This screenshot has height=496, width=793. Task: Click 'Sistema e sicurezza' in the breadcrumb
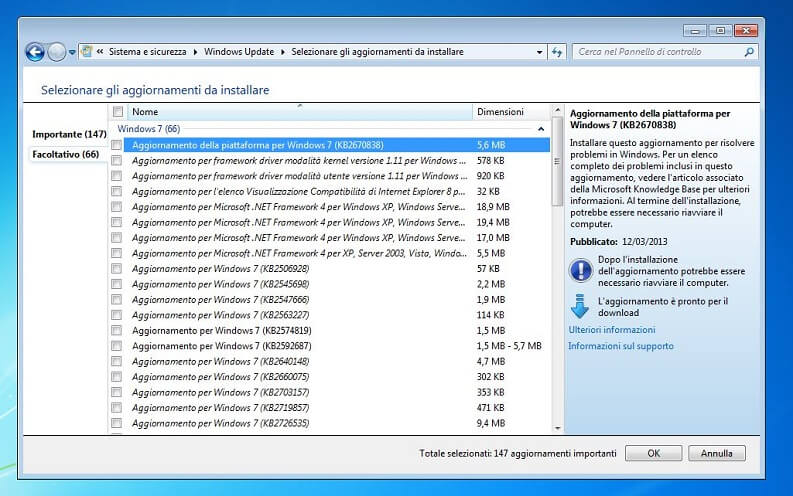pos(148,52)
